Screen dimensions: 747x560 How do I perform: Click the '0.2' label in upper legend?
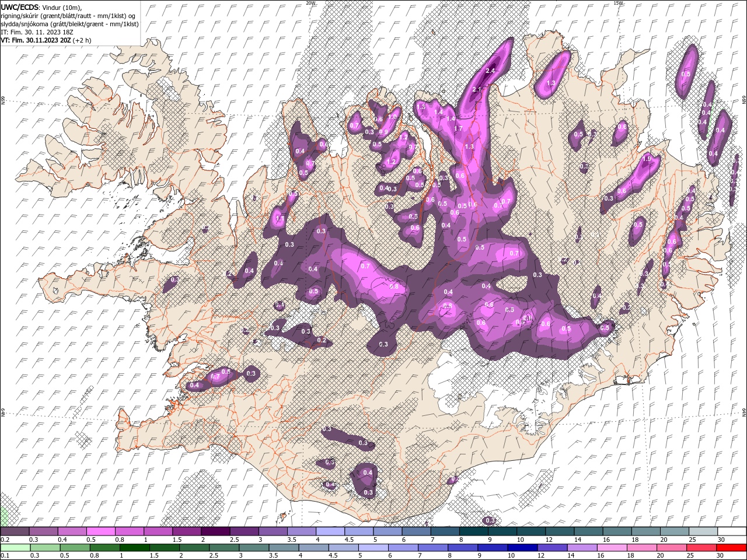coord(5,540)
